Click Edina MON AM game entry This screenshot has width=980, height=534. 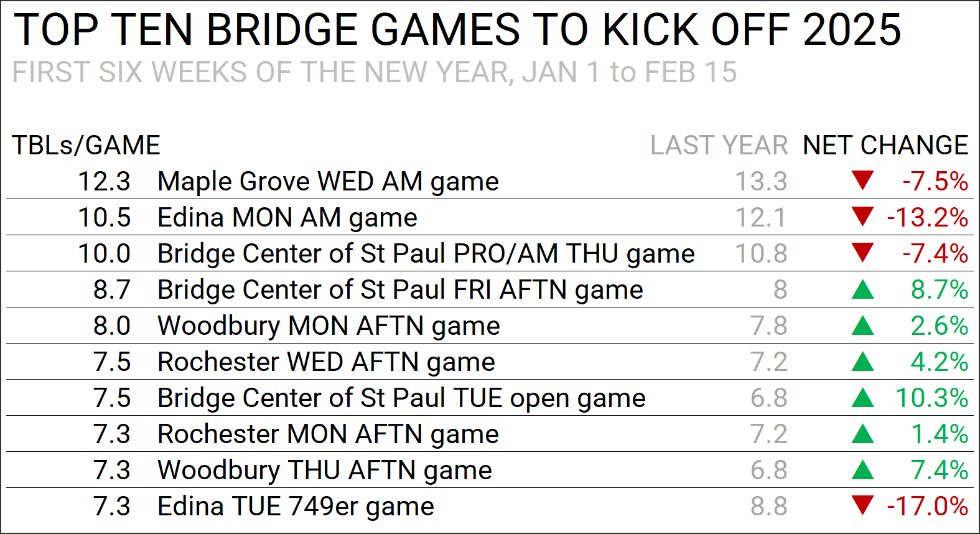tap(287, 218)
